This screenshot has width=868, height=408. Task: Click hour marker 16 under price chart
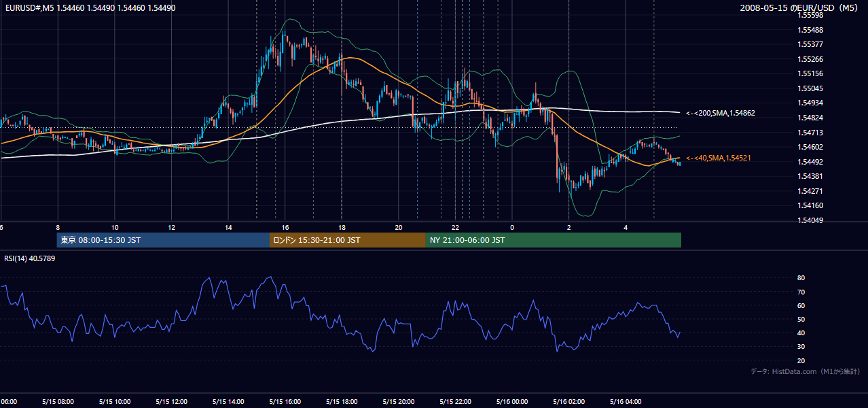point(285,227)
